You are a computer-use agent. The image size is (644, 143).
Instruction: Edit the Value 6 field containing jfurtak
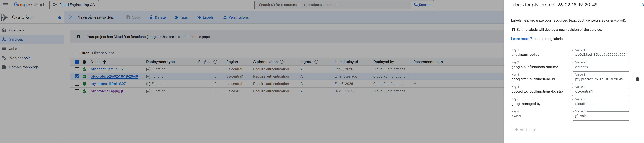[600, 116]
